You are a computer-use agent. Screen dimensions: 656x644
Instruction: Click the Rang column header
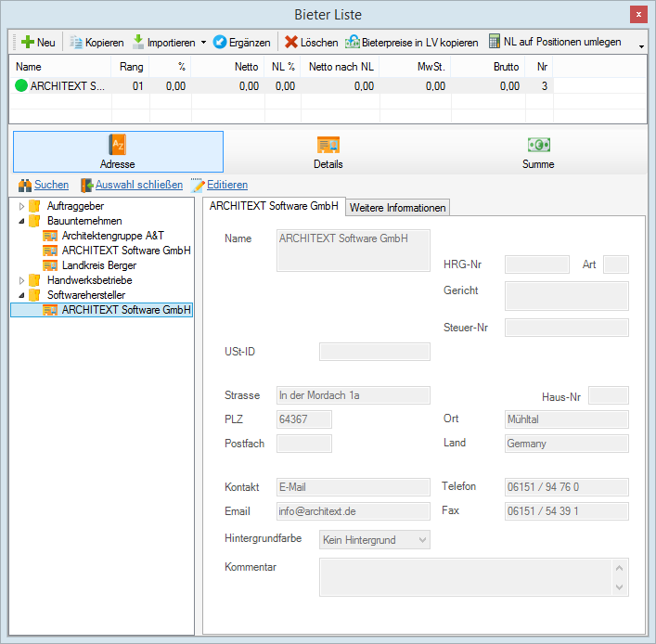[x=130, y=67]
